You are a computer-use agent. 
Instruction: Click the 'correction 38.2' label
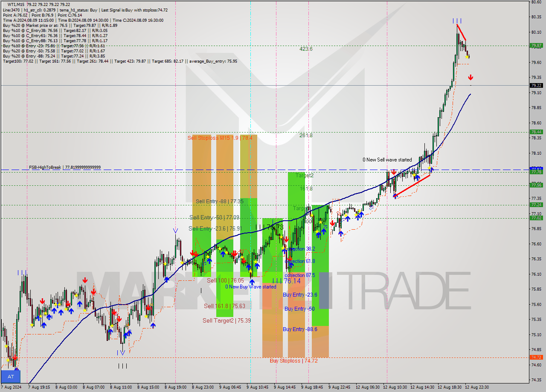[300, 249]
